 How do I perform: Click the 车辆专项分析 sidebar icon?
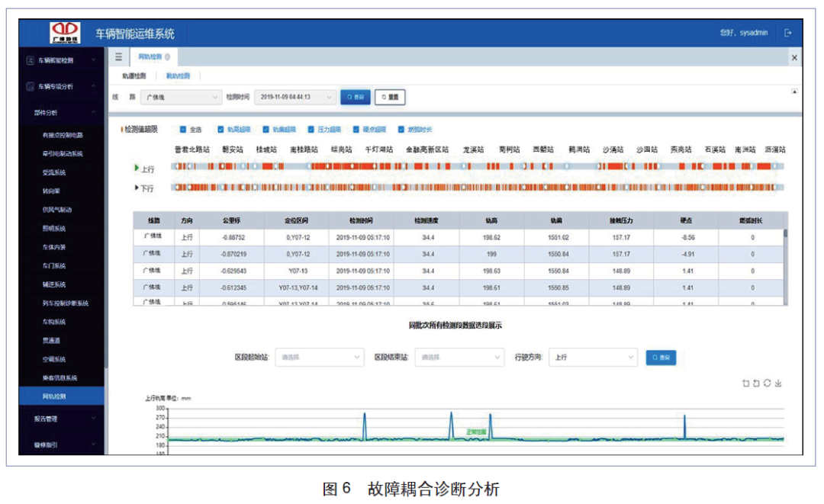tap(31, 86)
